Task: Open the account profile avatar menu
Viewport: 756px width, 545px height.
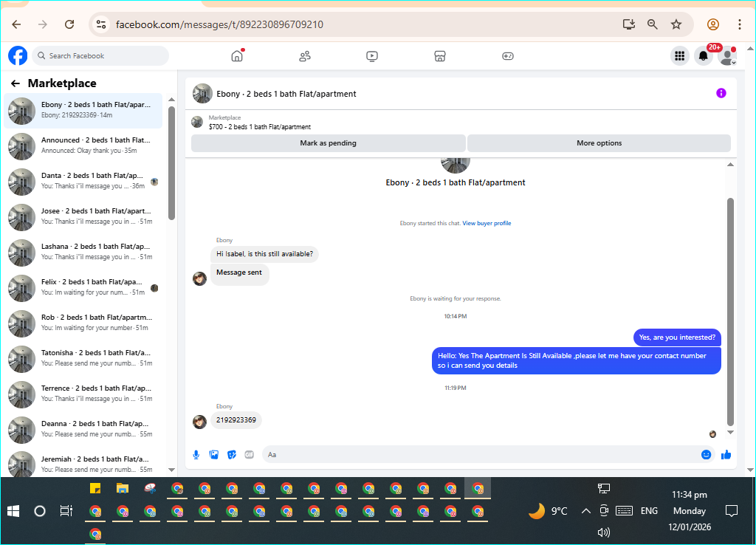Action: [x=727, y=56]
